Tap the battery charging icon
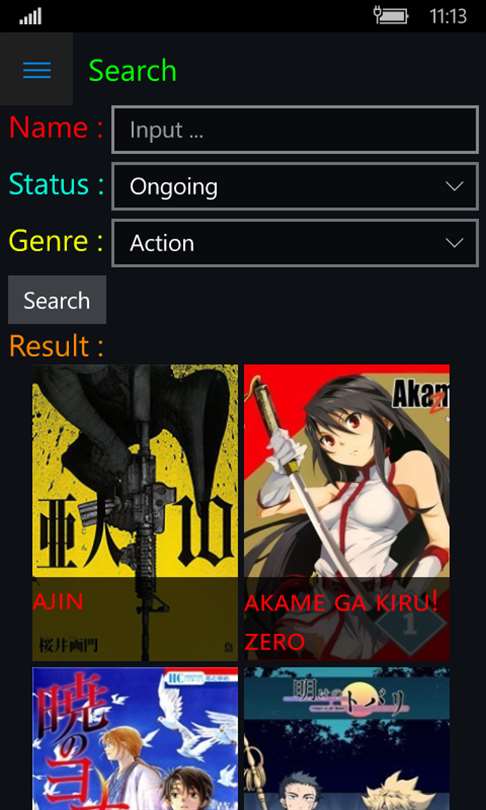 click(x=391, y=15)
